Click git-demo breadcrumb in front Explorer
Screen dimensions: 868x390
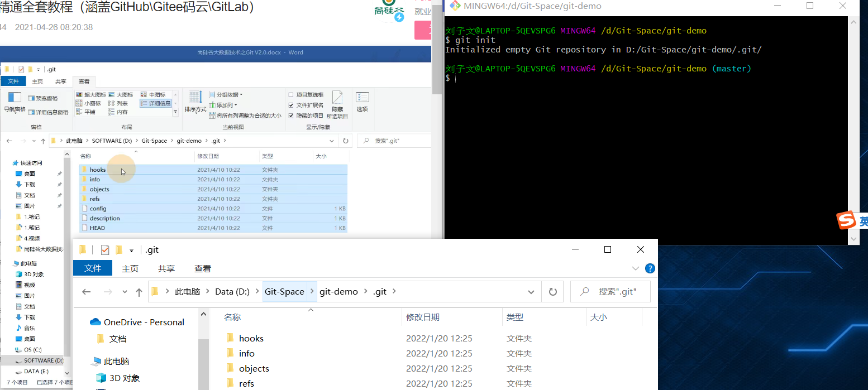[x=338, y=291]
